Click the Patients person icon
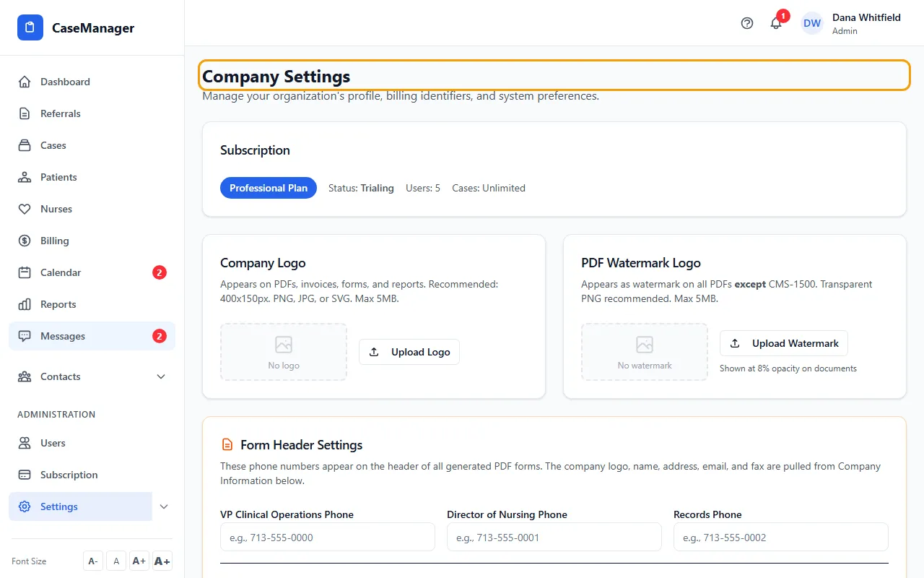Screen dimensions: 924x578 (x=25, y=177)
